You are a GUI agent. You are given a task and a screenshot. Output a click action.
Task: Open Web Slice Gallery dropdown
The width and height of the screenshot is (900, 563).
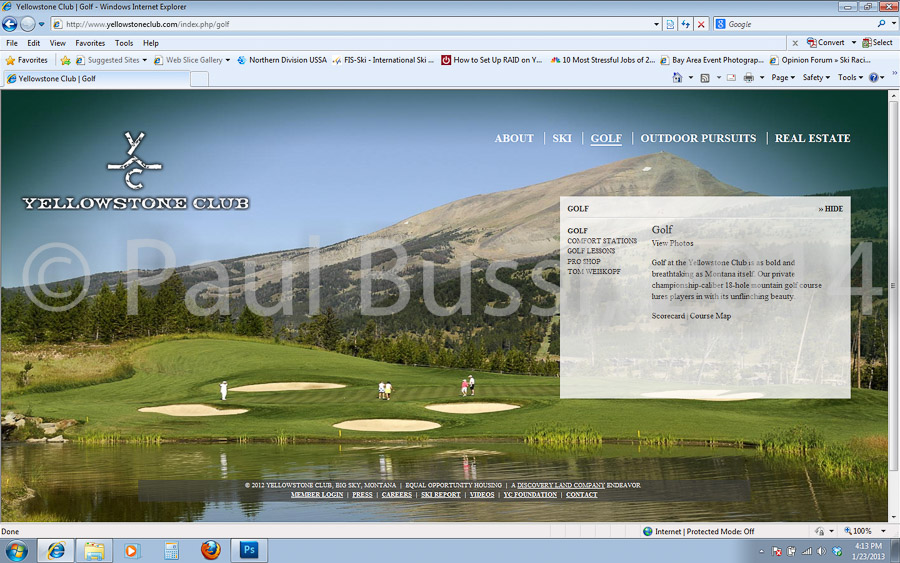(x=192, y=60)
